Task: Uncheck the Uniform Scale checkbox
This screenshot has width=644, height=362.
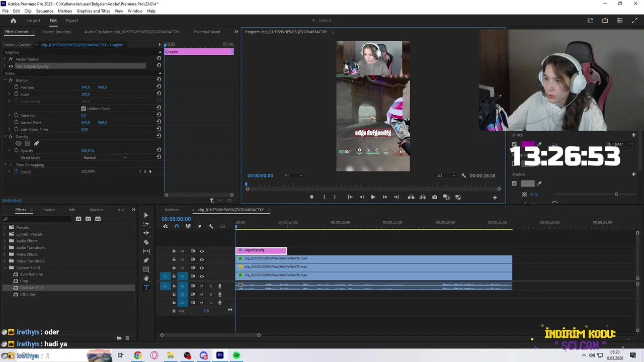Action: click(84, 109)
